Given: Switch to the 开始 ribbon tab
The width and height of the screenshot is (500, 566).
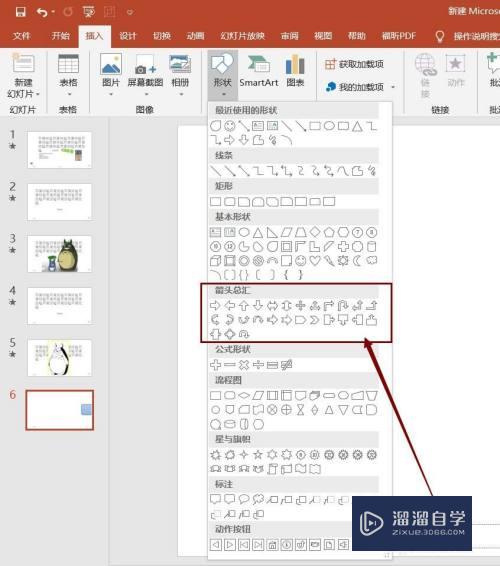Looking at the screenshot, I should click(60, 36).
